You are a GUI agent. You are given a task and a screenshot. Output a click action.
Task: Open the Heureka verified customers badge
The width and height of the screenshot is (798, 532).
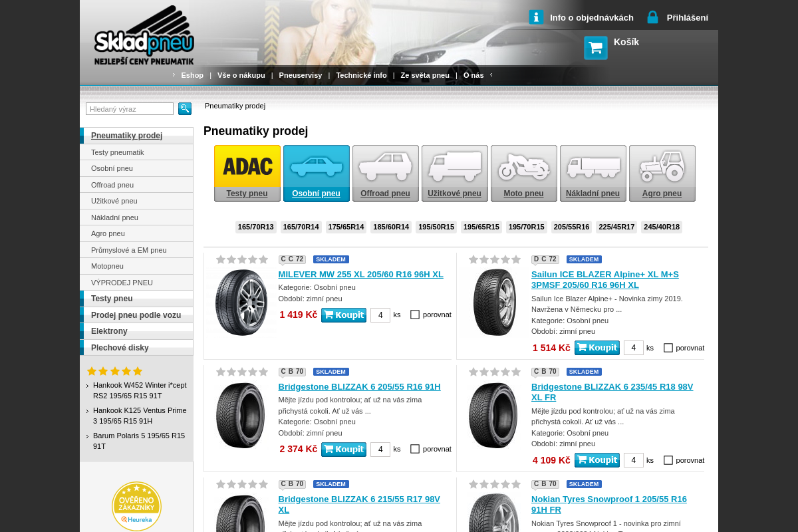136,506
